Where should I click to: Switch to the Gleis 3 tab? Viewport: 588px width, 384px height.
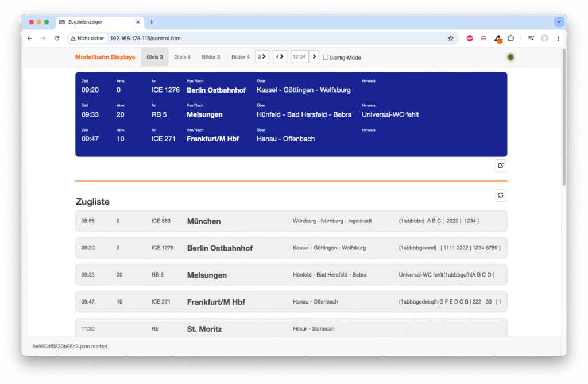coord(154,57)
